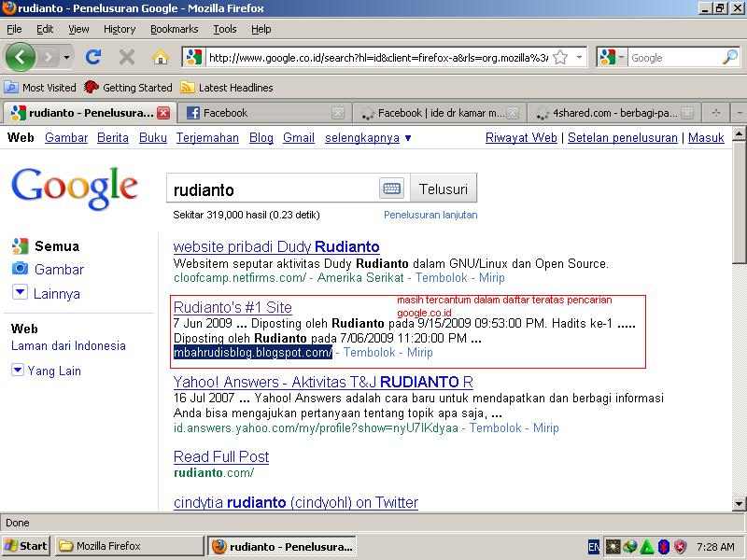Focus the Google toolbar search field

click(x=674, y=58)
